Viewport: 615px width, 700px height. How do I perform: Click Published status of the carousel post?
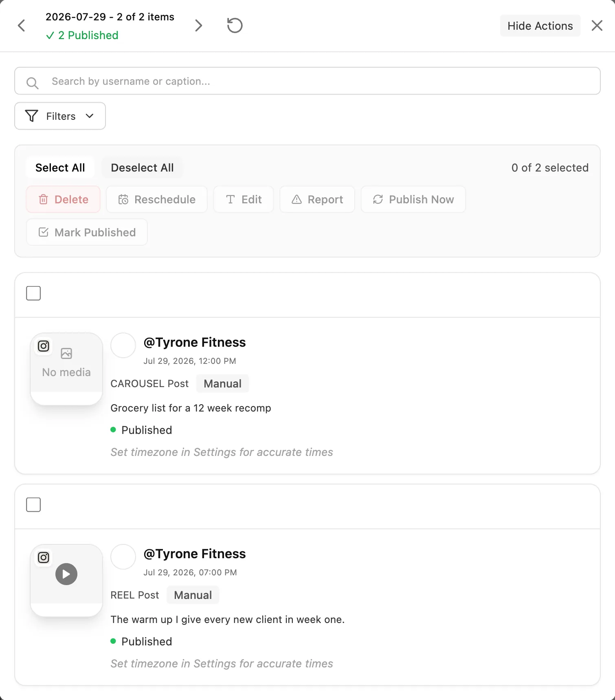pyautogui.click(x=141, y=430)
